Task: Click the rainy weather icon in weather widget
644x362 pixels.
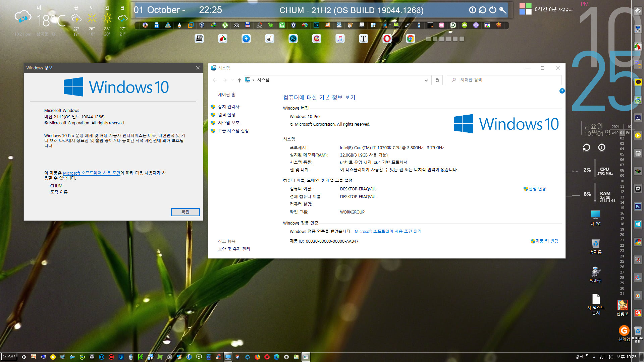Action: (x=23, y=17)
